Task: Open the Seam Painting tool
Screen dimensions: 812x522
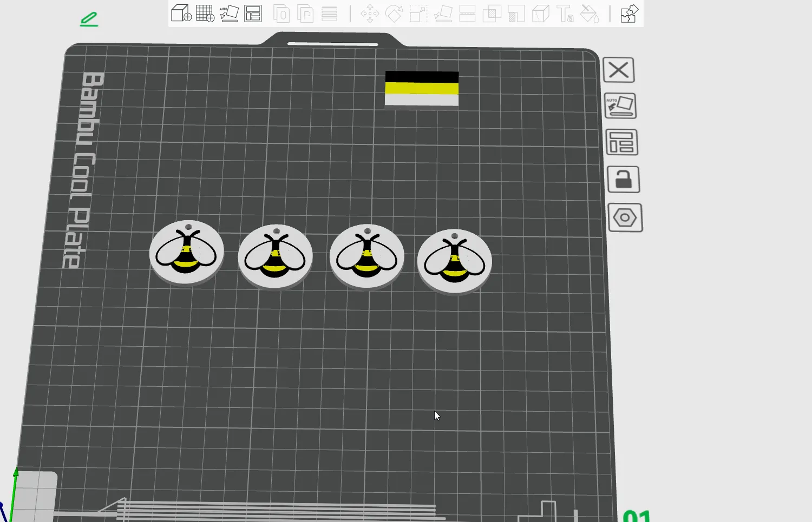Action: point(540,13)
